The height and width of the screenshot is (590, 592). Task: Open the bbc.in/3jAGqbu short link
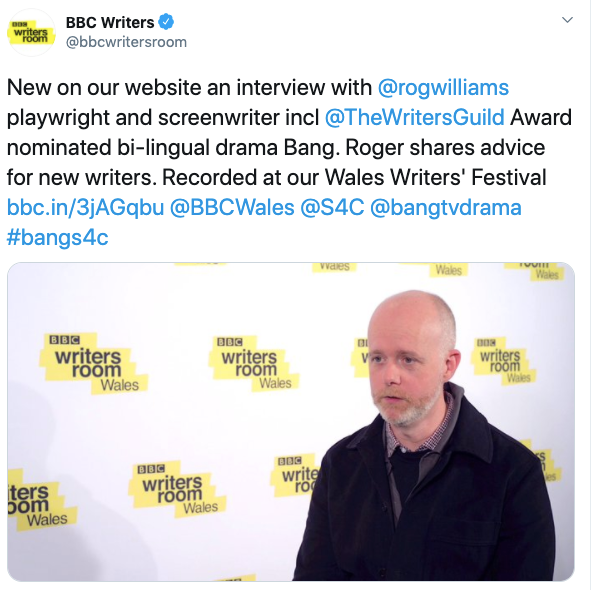pyautogui.click(x=85, y=208)
